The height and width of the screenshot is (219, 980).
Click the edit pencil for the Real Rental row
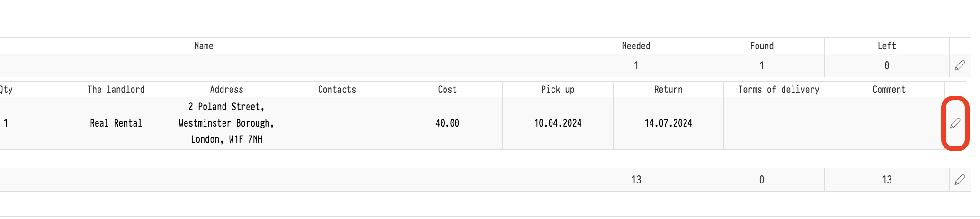955,123
